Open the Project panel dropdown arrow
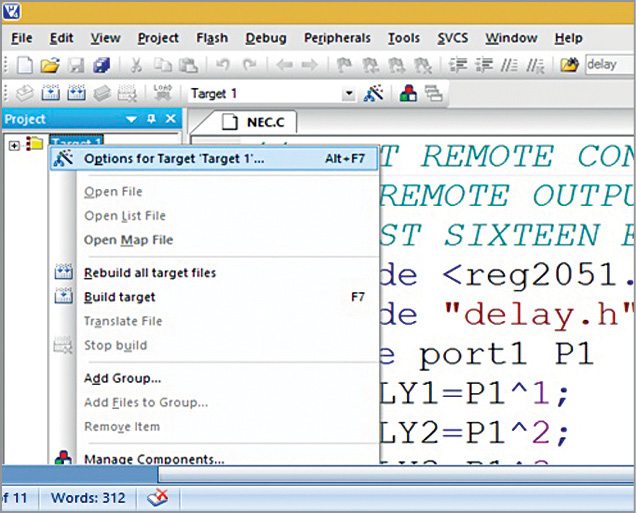 point(131,119)
